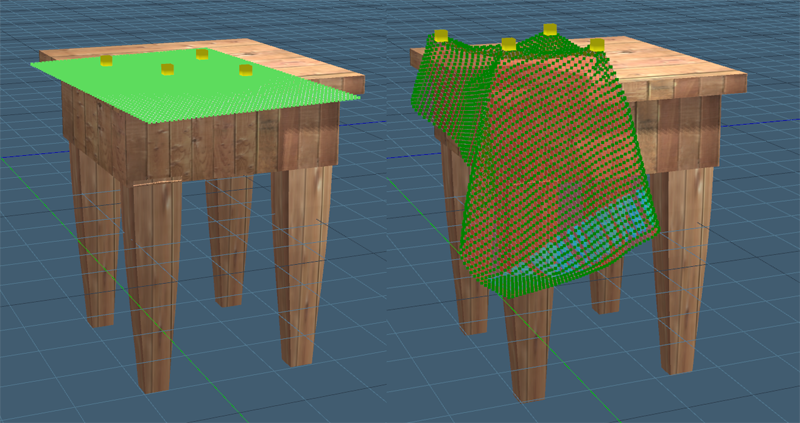Pick rightmost yellow pin on flat cloth
Screen dimensions: 800x423
tap(246, 70)
